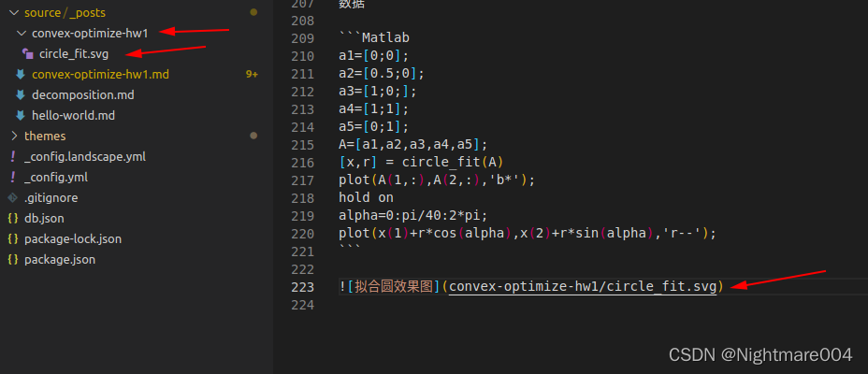Click line number 224
Viewport: 868px width, 374px height.
point(302,305)
